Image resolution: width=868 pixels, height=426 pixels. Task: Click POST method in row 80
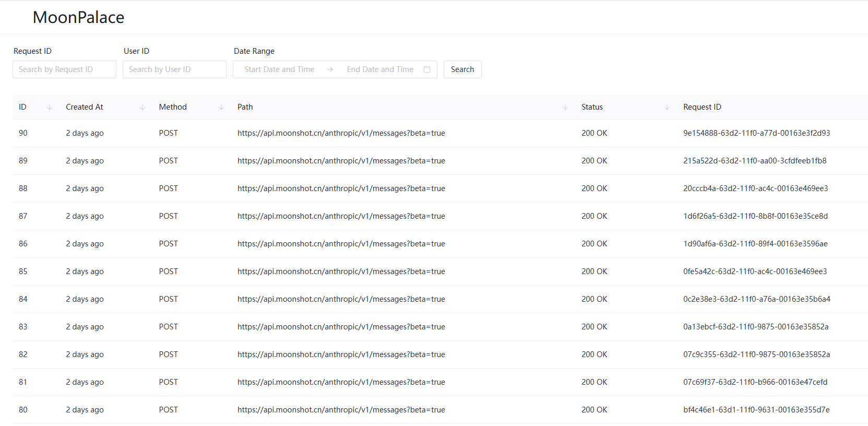click(169, 410)
